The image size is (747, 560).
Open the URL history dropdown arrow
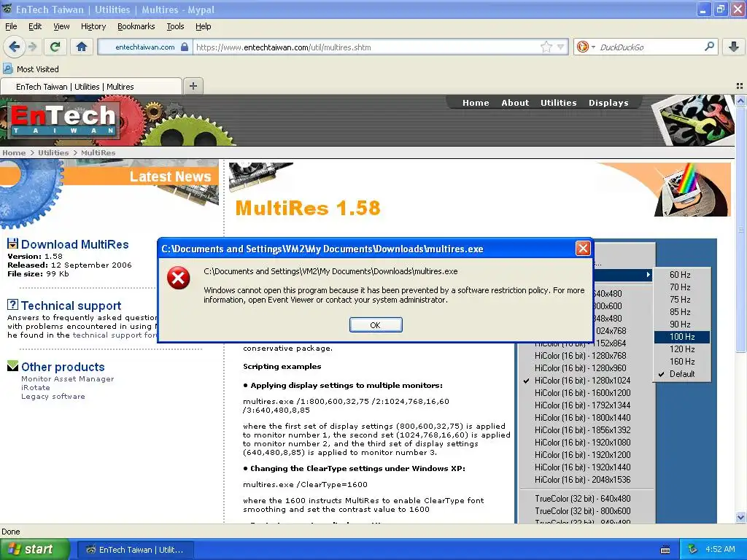click(561, 47)
